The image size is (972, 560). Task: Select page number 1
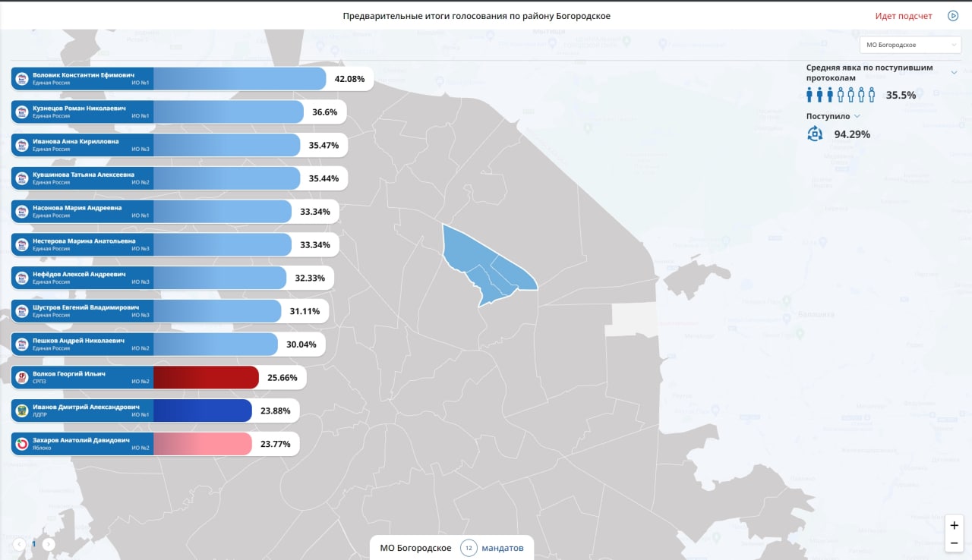pyautogui.click(x=33, y=544)
